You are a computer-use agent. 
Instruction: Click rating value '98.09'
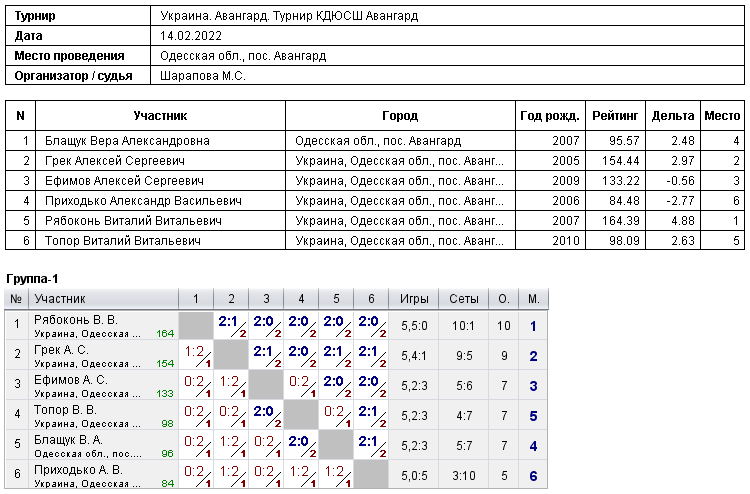click(624, 241)
